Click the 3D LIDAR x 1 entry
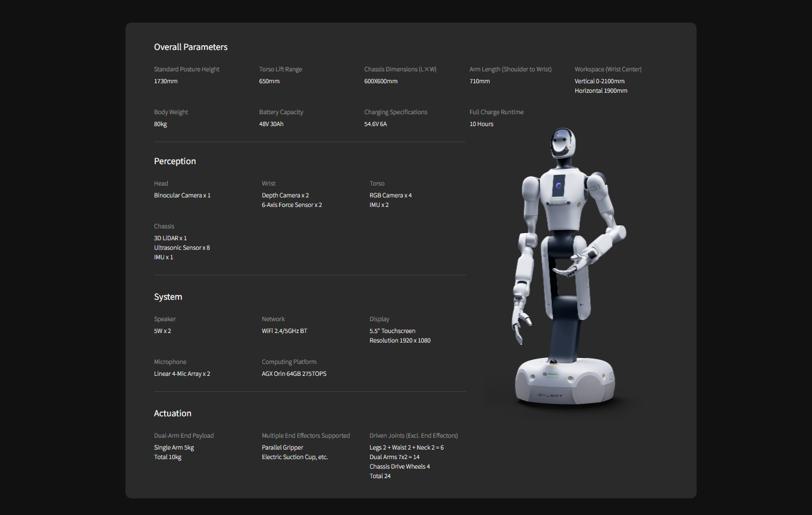812x515 pixels. [171, 238]
